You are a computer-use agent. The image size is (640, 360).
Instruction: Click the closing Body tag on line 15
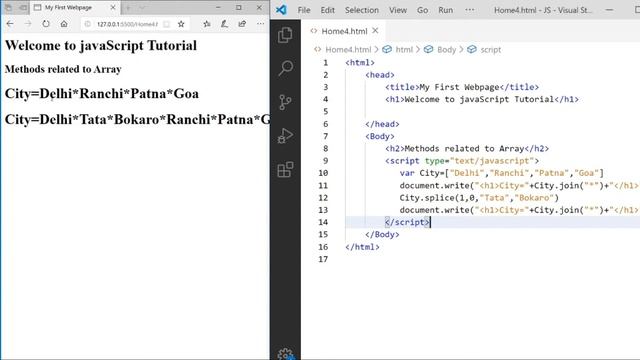382,235
